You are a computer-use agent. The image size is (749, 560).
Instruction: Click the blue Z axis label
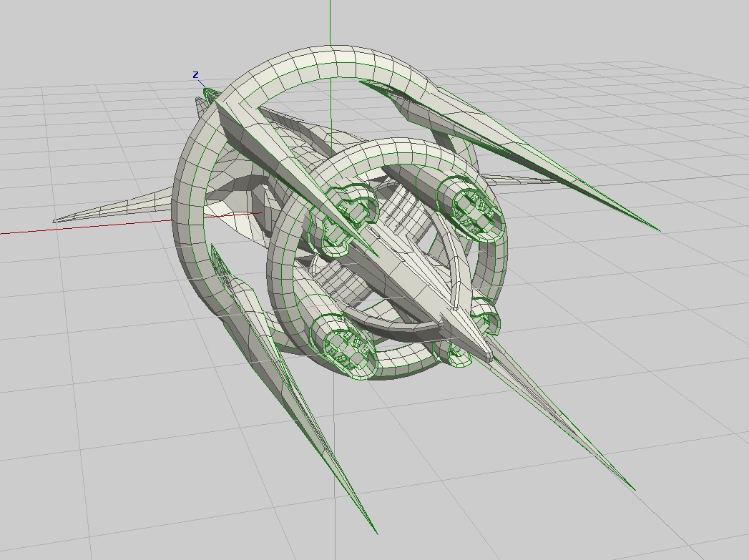(195, 75)
